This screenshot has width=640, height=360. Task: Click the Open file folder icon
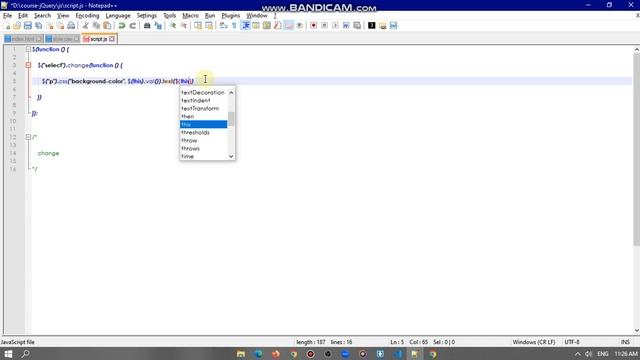coord(17,26)
